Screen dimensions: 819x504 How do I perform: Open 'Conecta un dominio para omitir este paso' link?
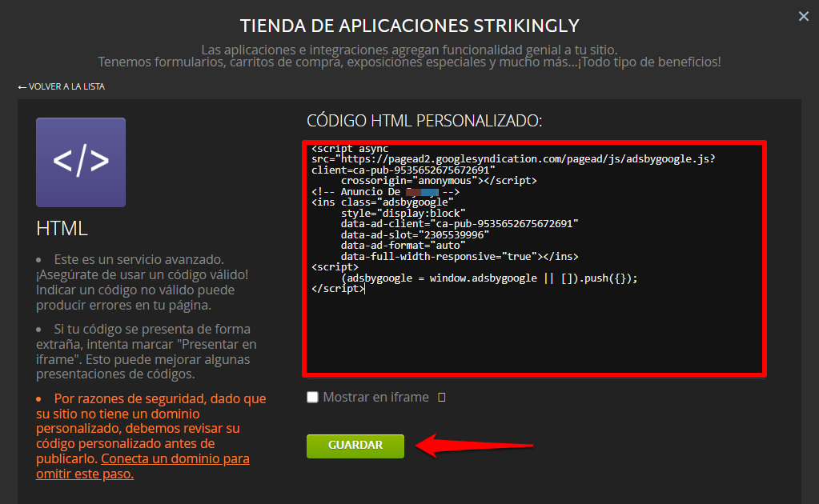click(143, 466)
